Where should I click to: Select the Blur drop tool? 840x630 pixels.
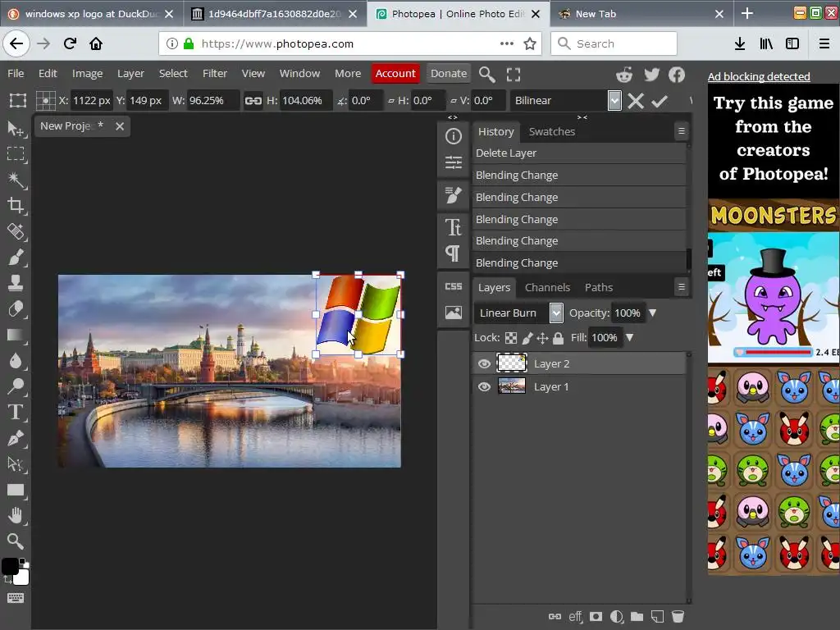pos(16,361)
